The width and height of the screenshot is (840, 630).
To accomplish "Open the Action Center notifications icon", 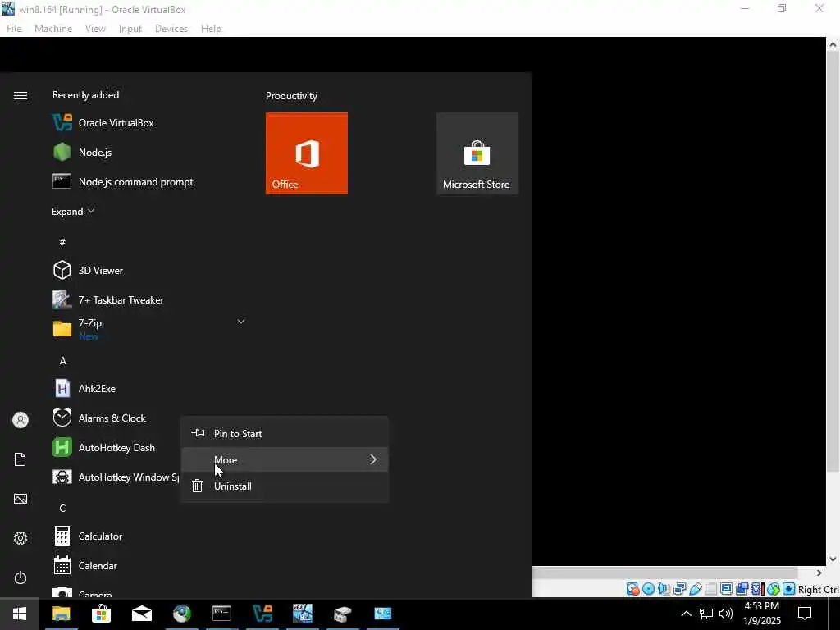I will click(x=805, y=614).
